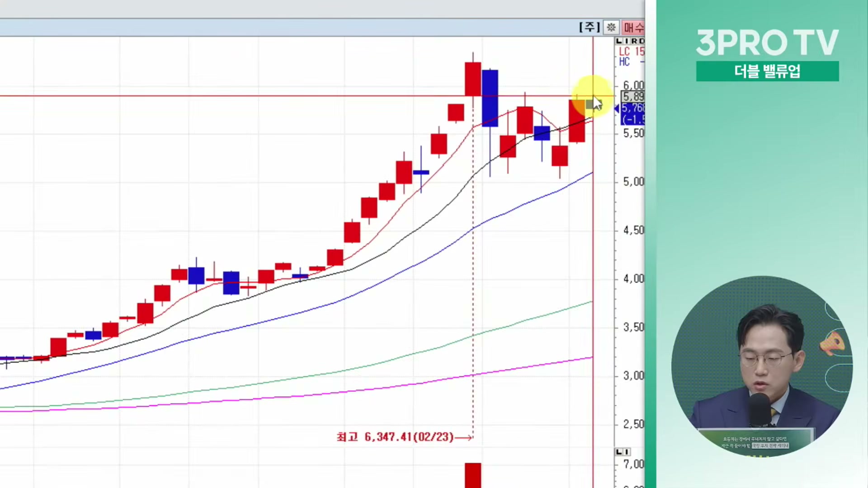This screenshot has width=868, height=488.
Task: Select the tallest red candle at the peak
Action: tap(473, 79)
